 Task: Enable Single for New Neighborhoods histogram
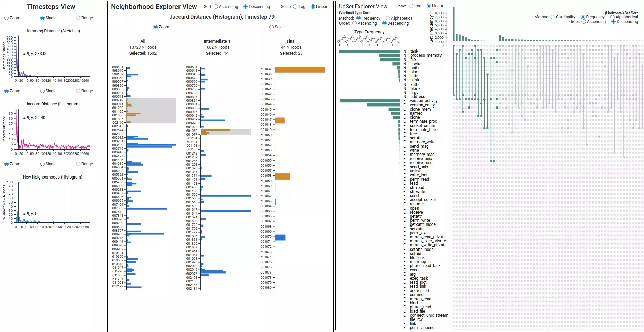pyautogui.click(x=42, y=164)
